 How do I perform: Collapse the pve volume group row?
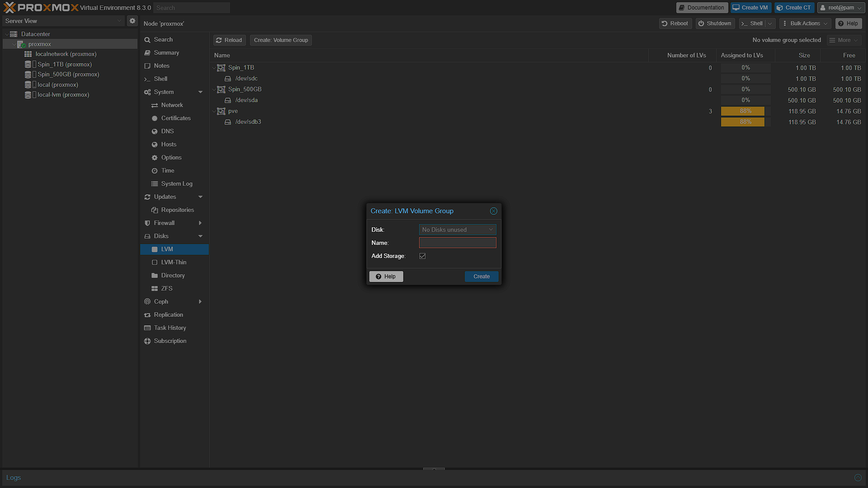(214, 111)
